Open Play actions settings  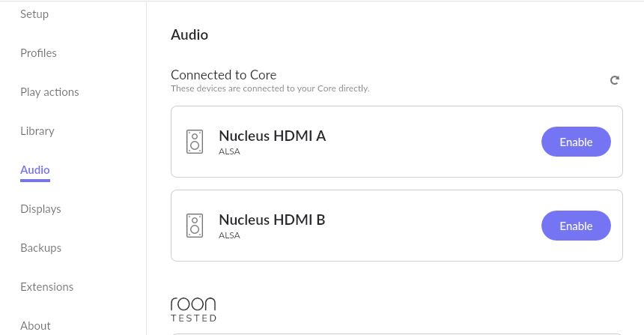(x=49, y=92)
